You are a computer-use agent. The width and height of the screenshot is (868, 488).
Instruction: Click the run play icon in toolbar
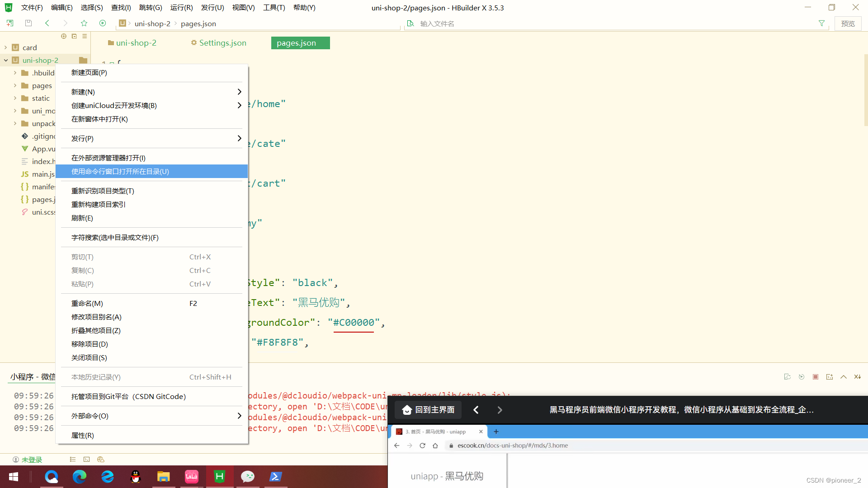(x=103, y=23)
